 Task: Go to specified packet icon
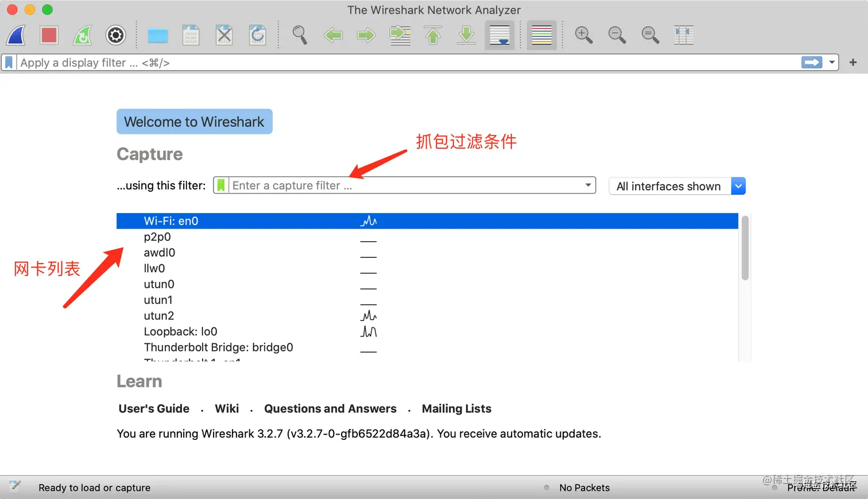pyautogui.click(x=400, y=36)
